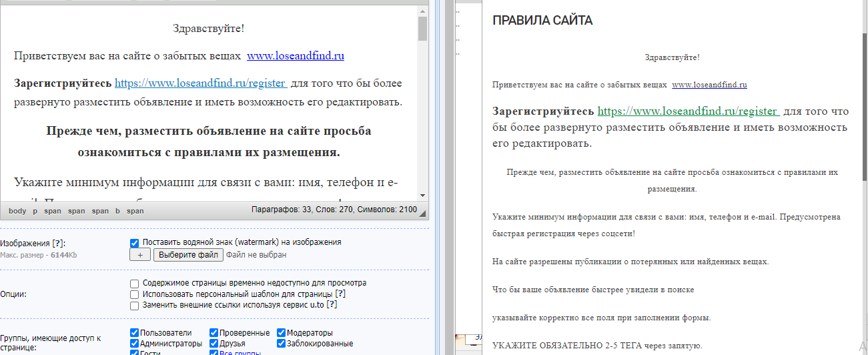This screenshot has width=868, height=355.
Task: Select 'p' tag in editor element path
Action: click(x=35, y=211)
